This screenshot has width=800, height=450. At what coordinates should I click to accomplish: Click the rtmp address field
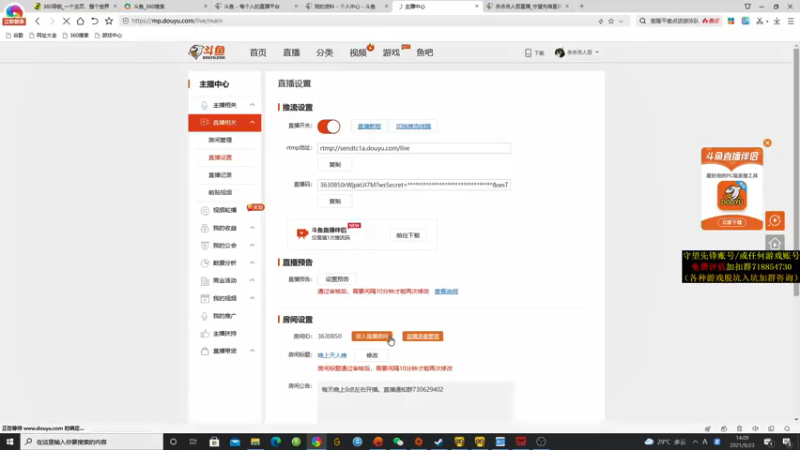coord(414,148)
